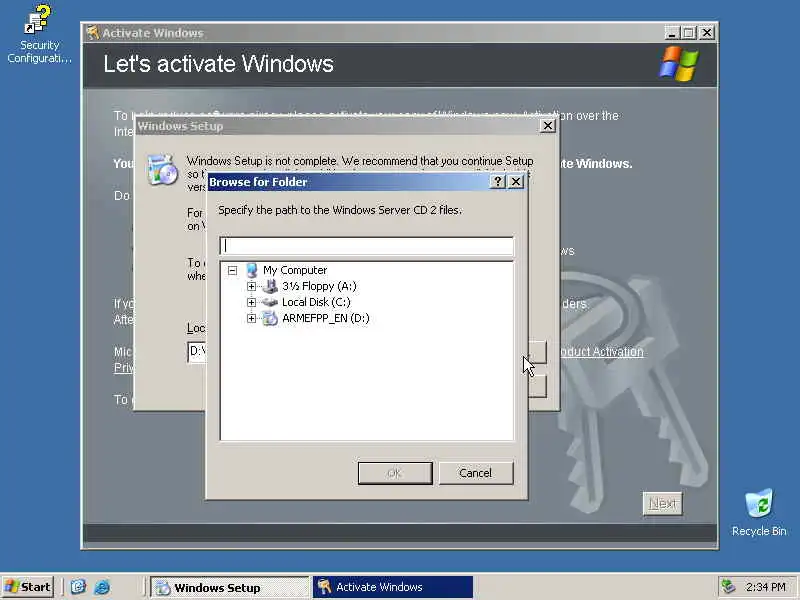Minimize the Activate Windows window
The width and height of the screenshot is (800, 600).
(x=672, y=33)
